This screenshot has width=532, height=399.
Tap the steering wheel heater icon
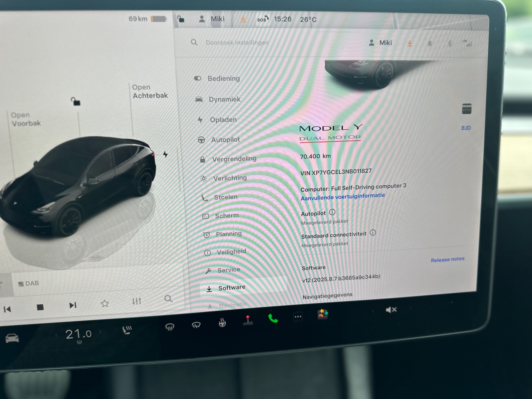click(x=222, y=323)
